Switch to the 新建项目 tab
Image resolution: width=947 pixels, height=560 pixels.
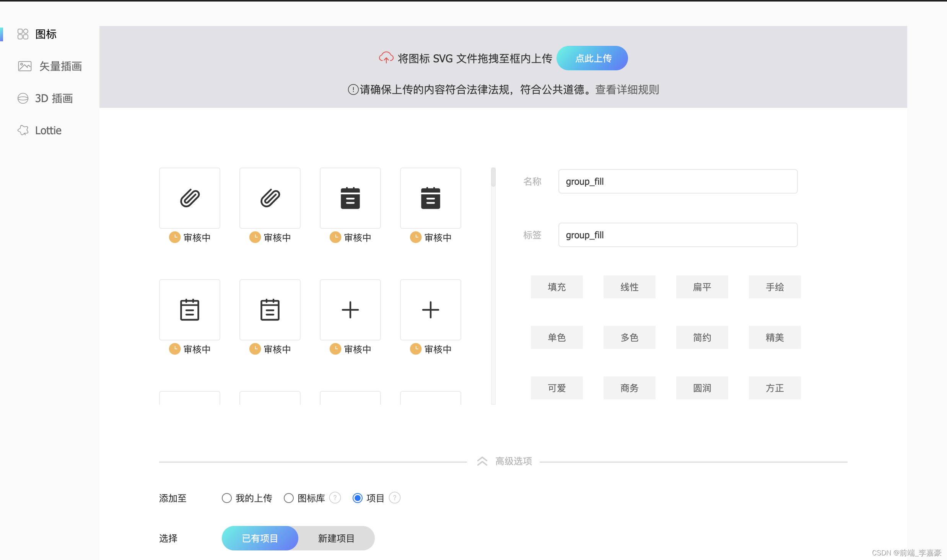[336, 538]
